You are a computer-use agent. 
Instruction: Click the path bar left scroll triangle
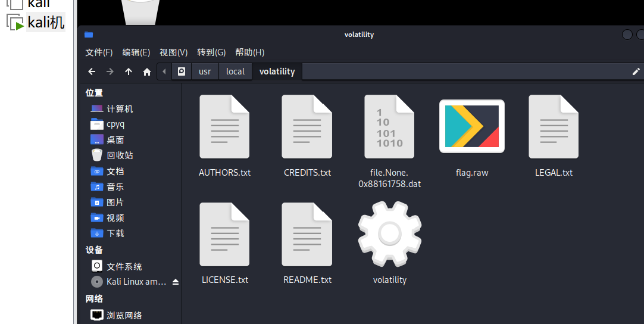click(x=164, y=71)
